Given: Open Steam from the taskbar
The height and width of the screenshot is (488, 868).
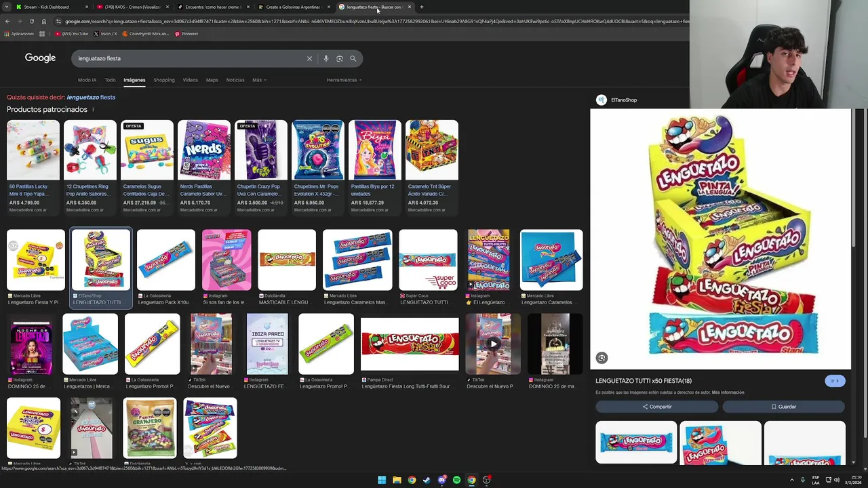Looking at the screenshot, I should click(x=427, y=480).
